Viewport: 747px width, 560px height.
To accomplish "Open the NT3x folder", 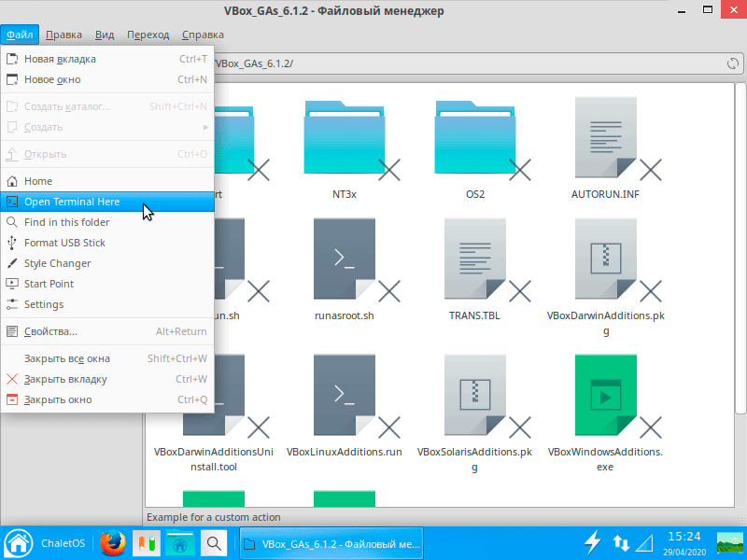I will (343, 147).
